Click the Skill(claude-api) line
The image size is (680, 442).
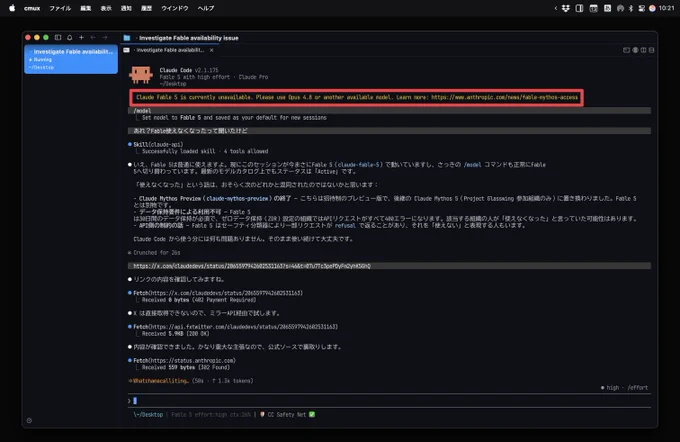coord(158,144)
